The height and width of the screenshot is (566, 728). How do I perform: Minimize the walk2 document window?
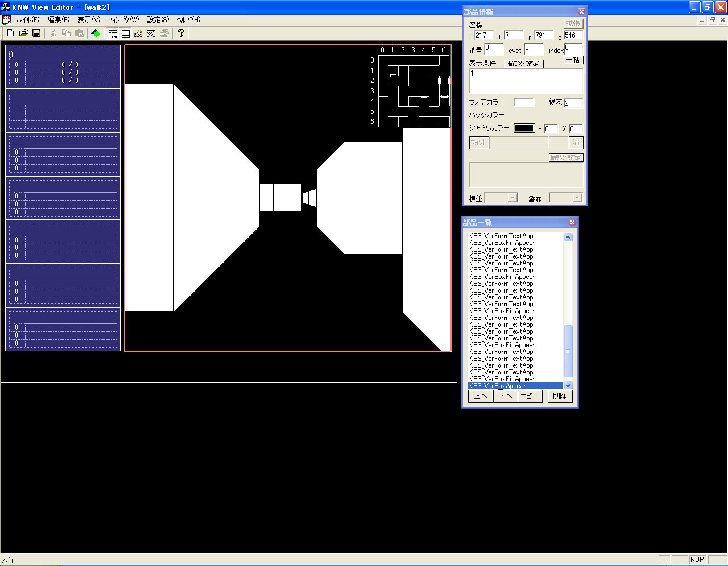(x=702, y=20)
